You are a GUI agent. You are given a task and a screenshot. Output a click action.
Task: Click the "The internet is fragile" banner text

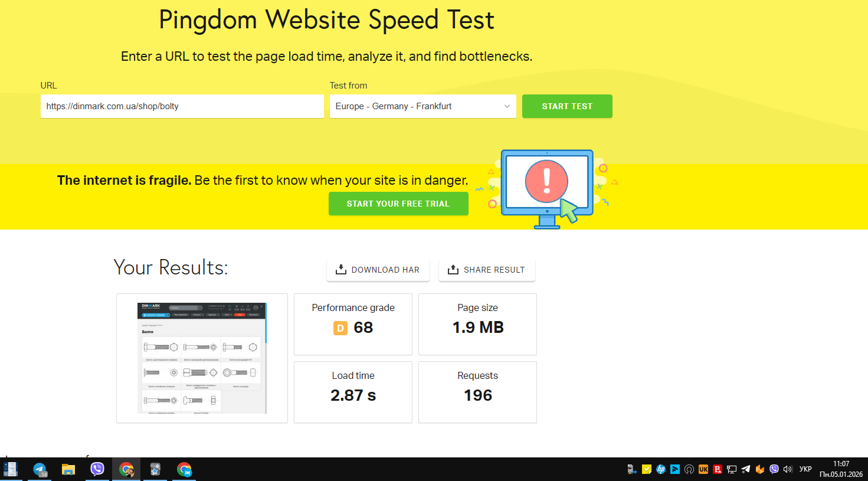click(263, 181)
